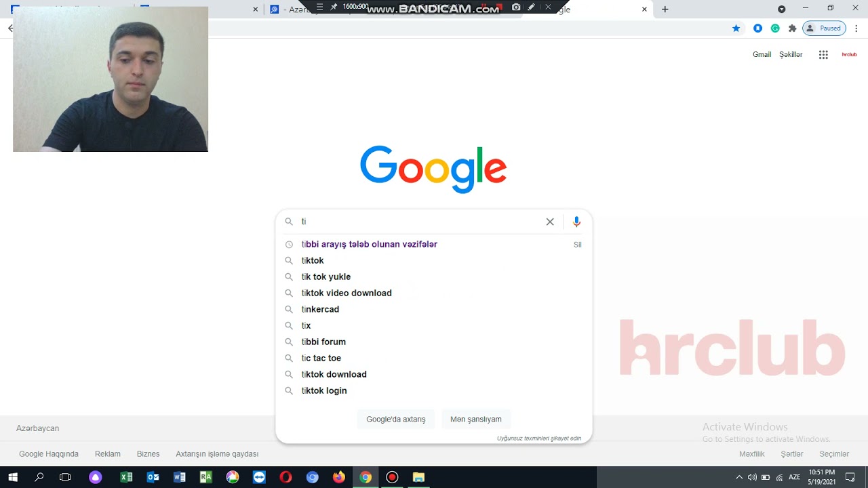This screenshot has width=868, height=488.
Task: Open the Məxfilik privacy link
Action: tap(751, 454)
